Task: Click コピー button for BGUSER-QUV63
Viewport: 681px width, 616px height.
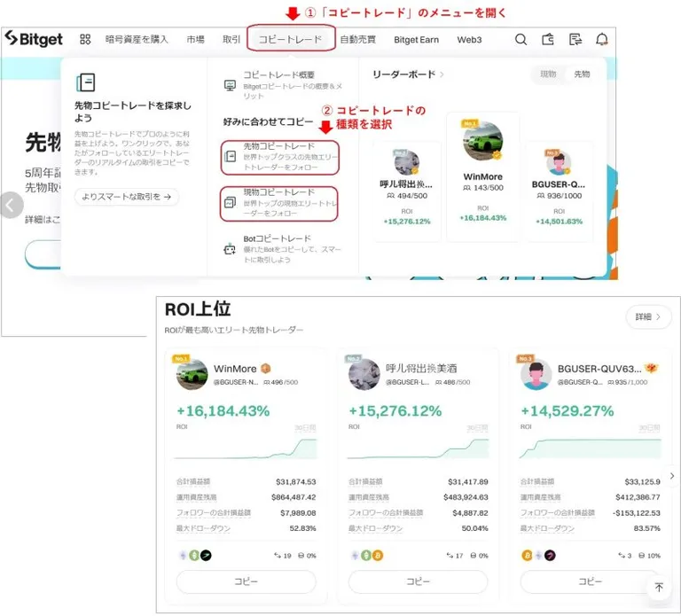Action: (590, 581)
